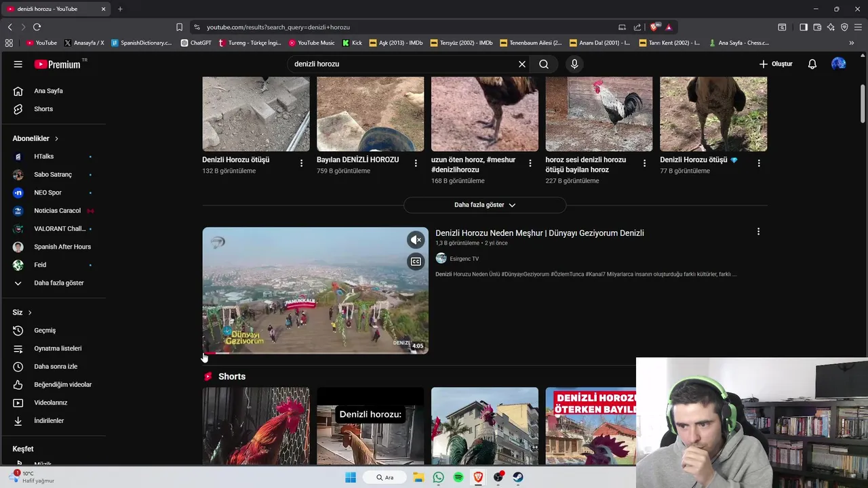Open Daha sonra izle list

pos(54,367)
